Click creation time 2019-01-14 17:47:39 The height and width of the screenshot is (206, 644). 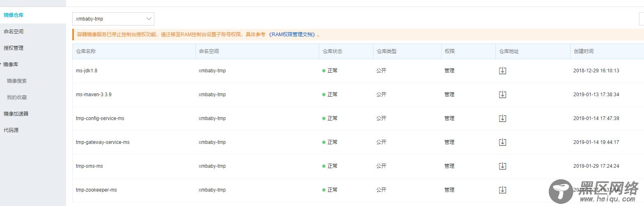coord(596,118)
